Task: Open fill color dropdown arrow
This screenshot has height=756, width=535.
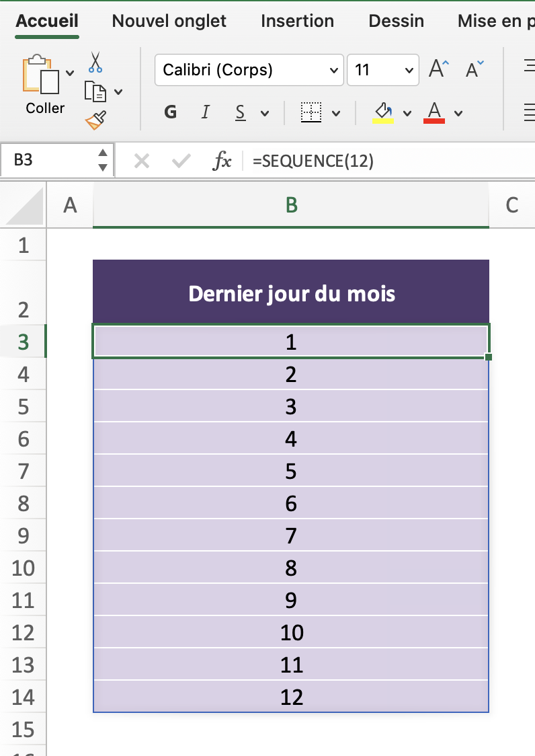Action: (407, 113)
